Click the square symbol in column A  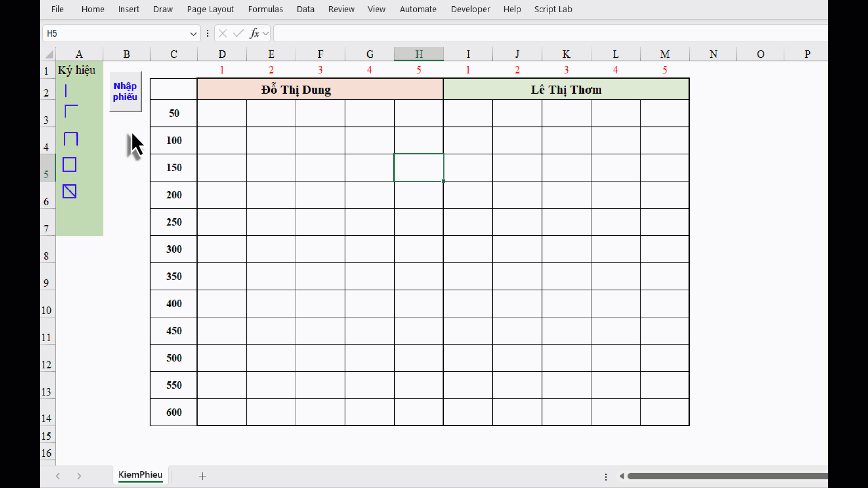[x=70, y=164]
